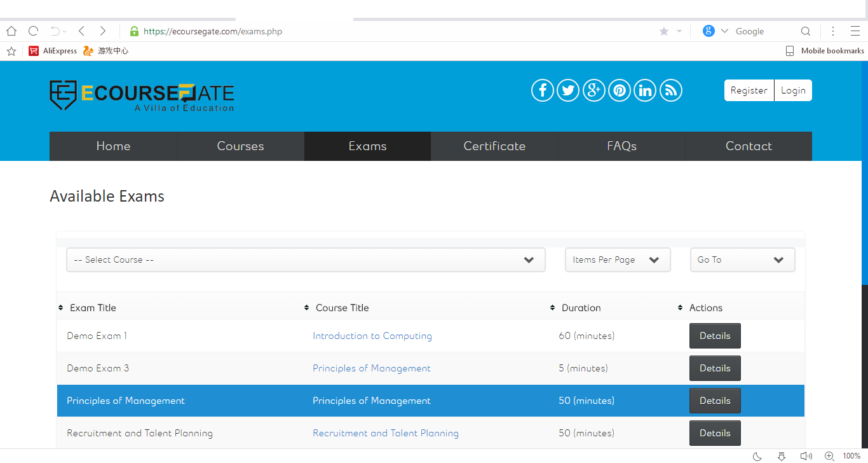This screenshot has height=463, width=868.
Task: Visit the LinkedIn profile icon
Action: tap(644, 90)
